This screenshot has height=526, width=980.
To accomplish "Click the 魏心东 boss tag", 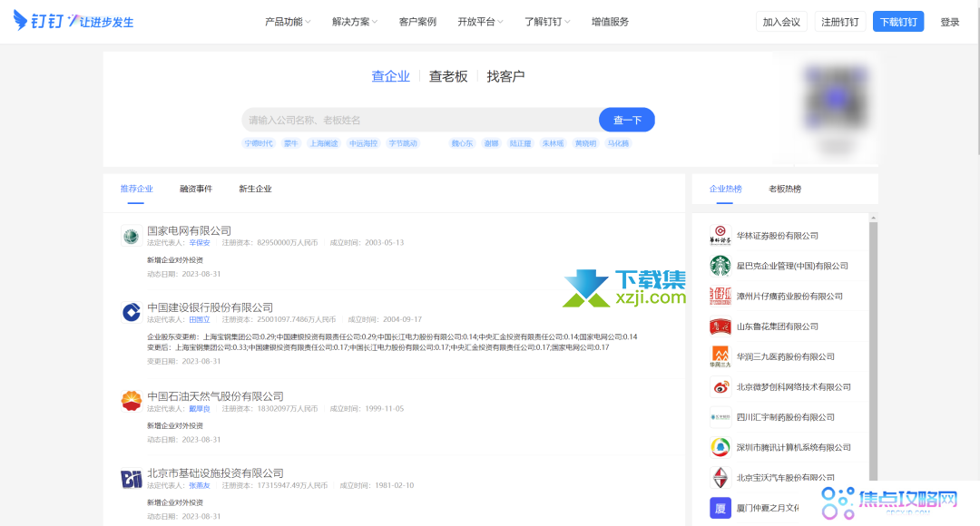I will [462, 143].
